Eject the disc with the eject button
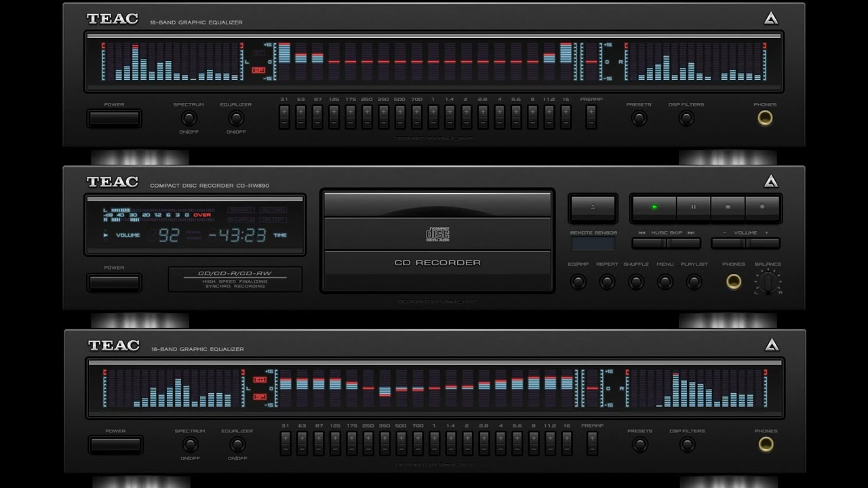This screenshot has height=488, width=868. 593,207
